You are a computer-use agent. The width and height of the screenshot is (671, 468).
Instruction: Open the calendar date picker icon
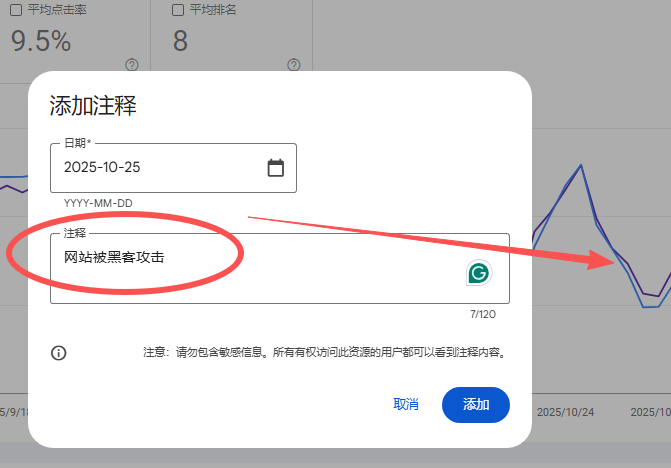[276, 168]
